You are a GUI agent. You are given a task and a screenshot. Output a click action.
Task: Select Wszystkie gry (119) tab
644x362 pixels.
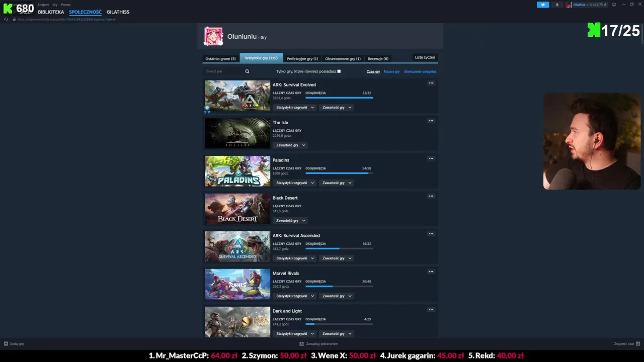tap(261, 58)
